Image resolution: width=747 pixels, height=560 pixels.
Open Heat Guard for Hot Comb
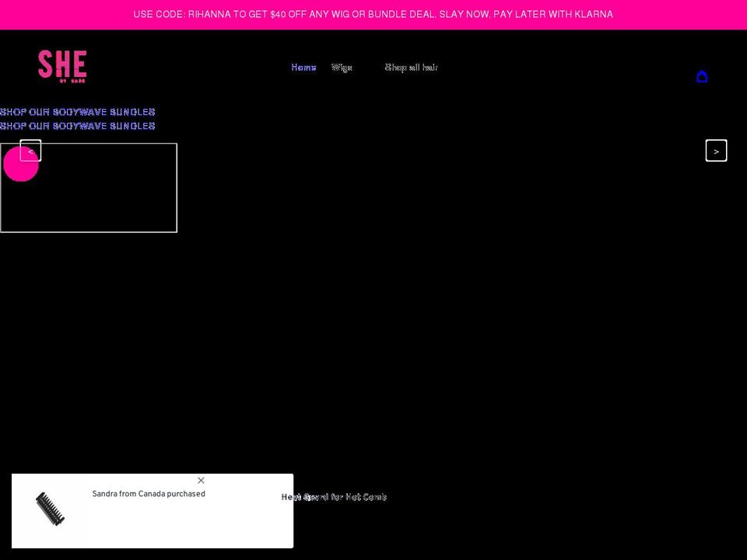[x=333, y=497]
